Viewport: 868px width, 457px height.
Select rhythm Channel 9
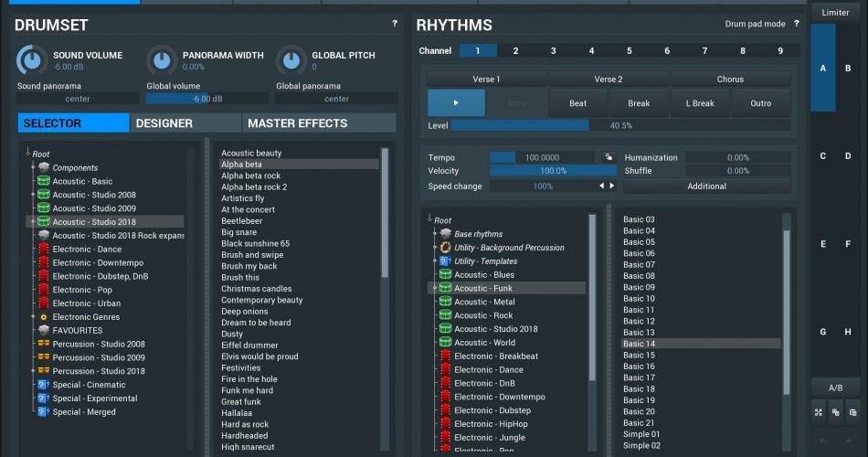[780, 50]
